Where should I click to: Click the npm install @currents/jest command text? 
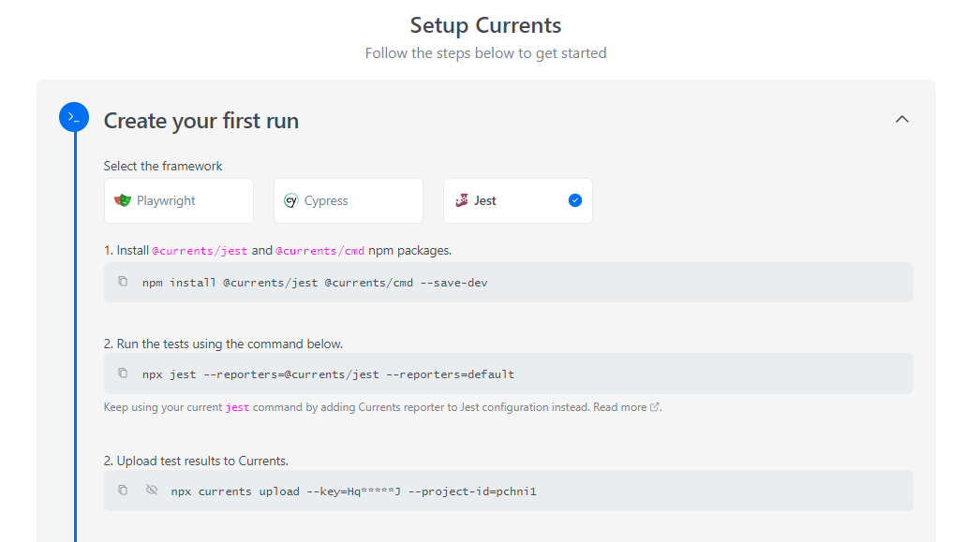pyautogui.click(x=315, y=283)
